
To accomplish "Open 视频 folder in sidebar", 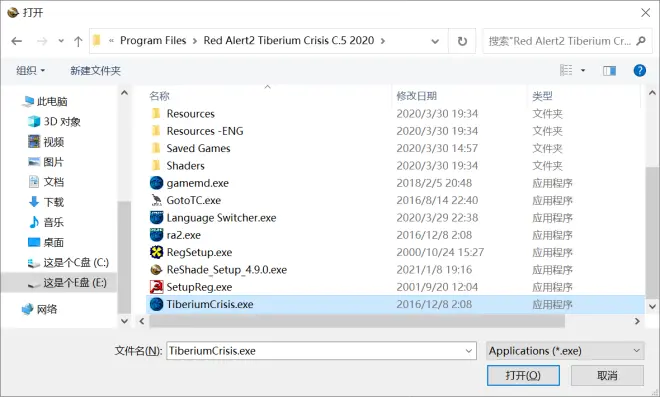I will [x=46, y=141].
